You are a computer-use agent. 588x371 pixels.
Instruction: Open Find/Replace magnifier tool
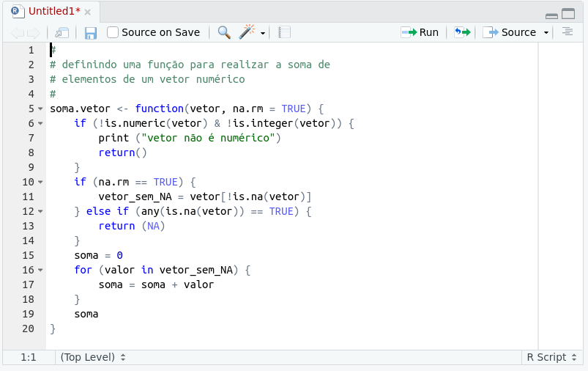[x=224, y=32]
